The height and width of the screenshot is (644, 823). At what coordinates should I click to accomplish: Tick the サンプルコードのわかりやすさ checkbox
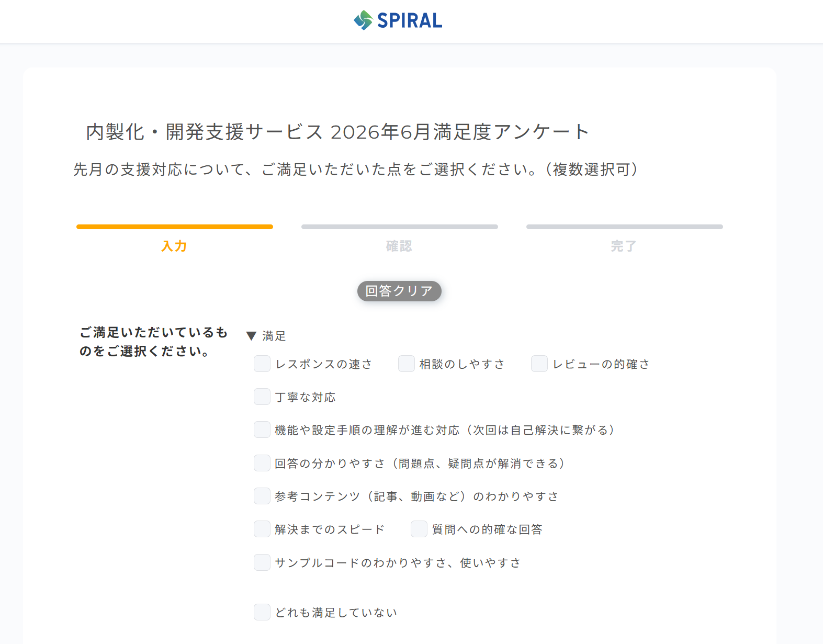(x=262, y=562)
